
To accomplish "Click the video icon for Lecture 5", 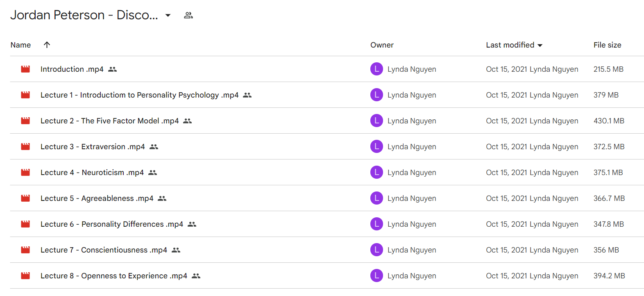I will point(25,198).
